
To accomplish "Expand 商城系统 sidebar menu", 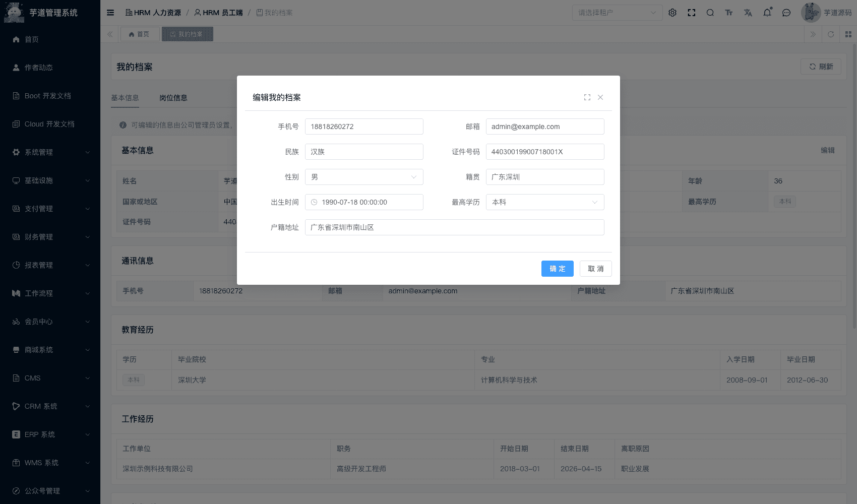I will coord(50,350).
